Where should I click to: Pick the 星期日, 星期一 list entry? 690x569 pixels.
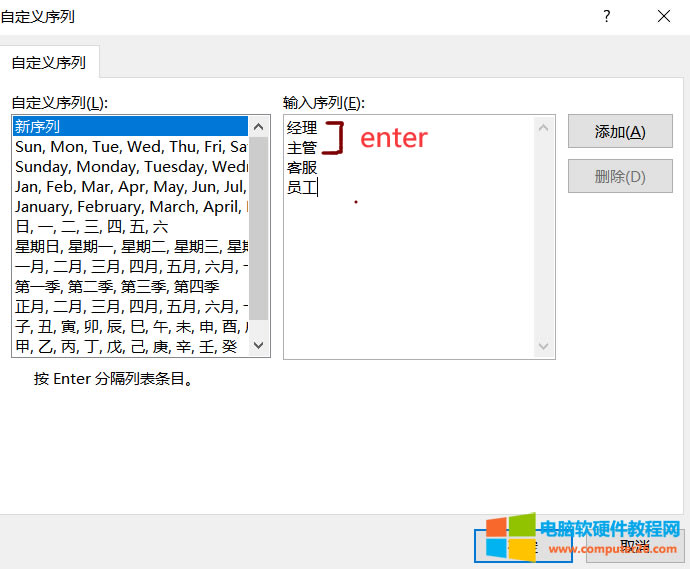point(130,246)
